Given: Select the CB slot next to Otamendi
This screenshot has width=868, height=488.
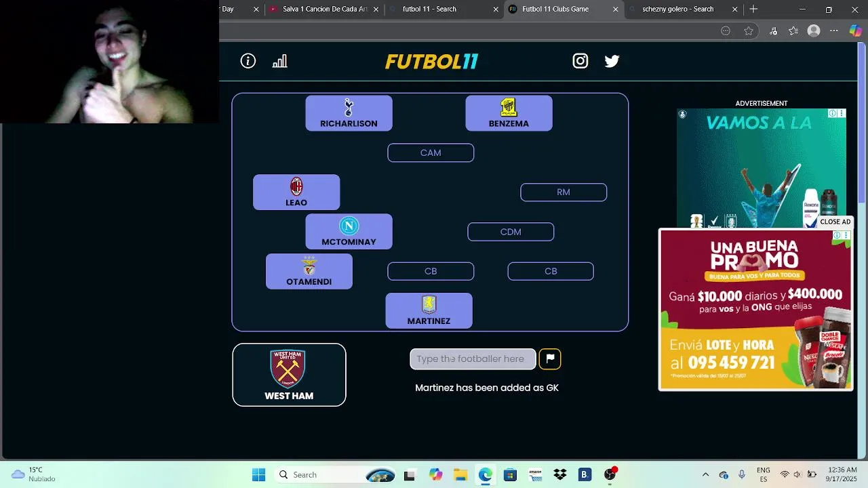Looking at the screenshot, I should (x=431, y=271).
